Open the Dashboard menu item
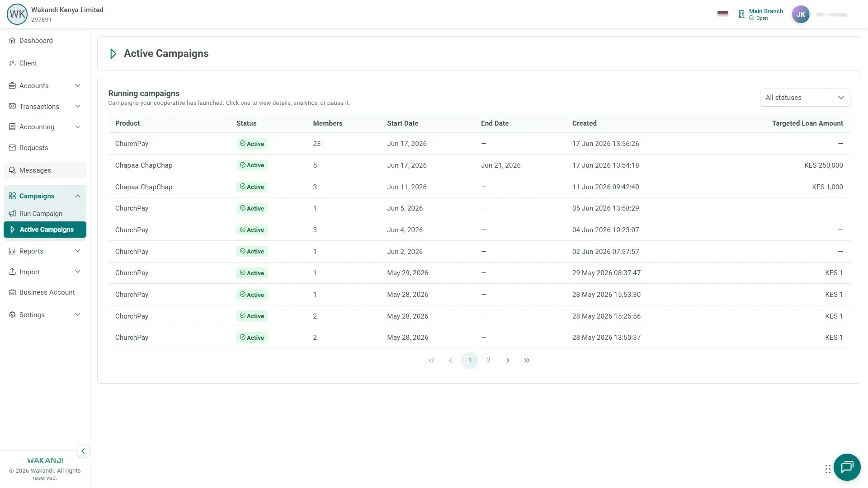The image size is (868, 488). [x=45, y=41]
